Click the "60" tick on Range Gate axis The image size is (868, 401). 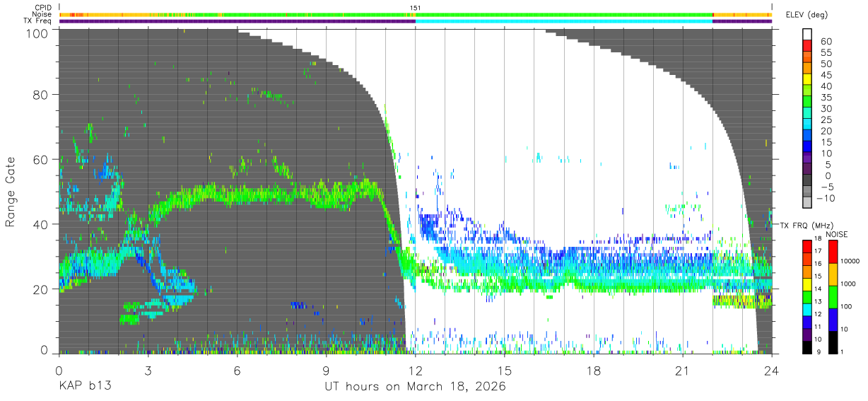click(x=42, y=159)
